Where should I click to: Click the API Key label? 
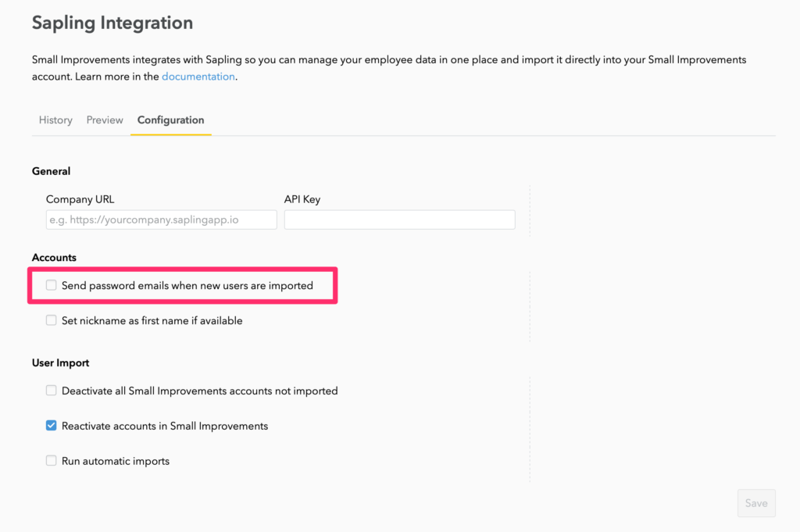(x=302, y=199)
